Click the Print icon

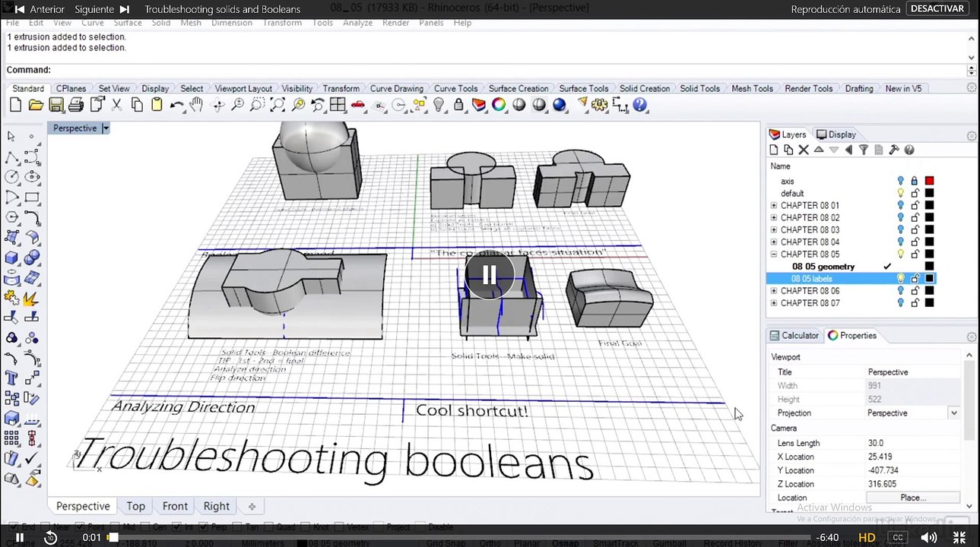76,105
